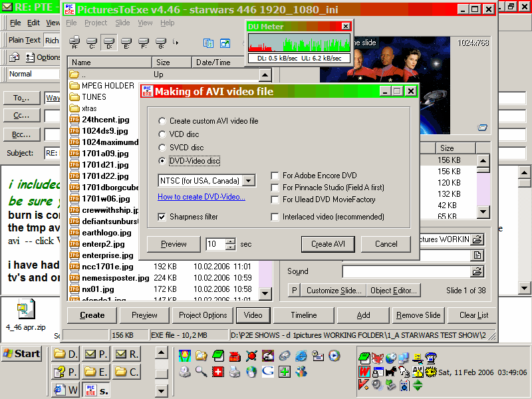Viewport: 532px width, 399px height.
Task: Open the How to create DVD-Video link
Action: (x=201, y=197)
